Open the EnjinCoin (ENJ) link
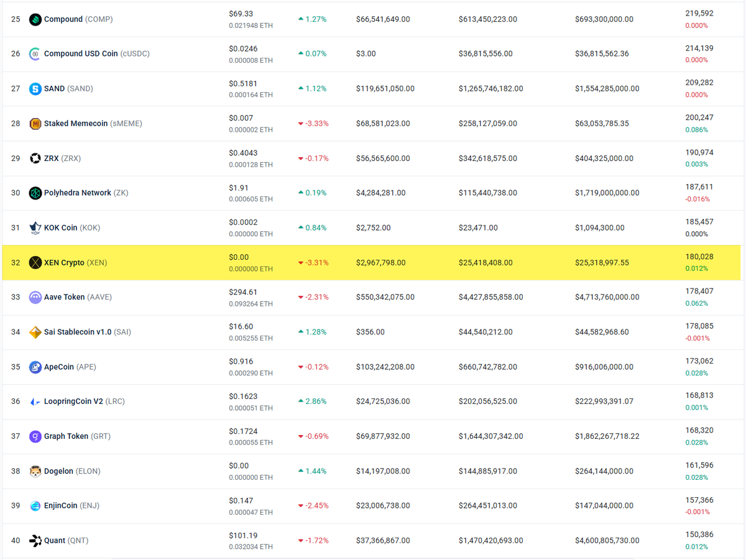This screenshot has height=560, width=746. [x=71, y=505]
